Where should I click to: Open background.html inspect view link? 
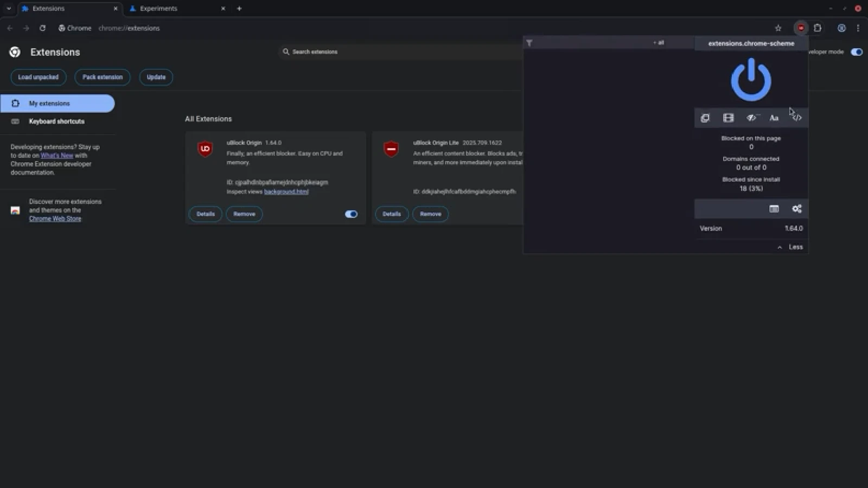286,192
